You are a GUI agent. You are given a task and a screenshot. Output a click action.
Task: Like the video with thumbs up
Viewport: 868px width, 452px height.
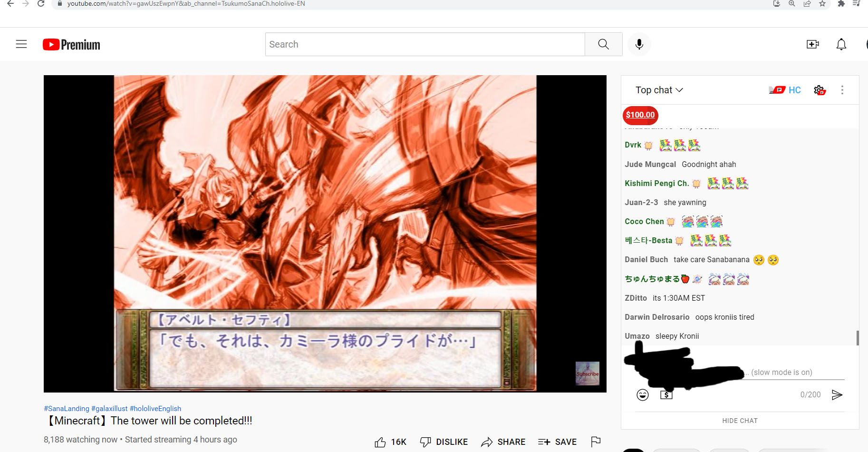(380, 442)
